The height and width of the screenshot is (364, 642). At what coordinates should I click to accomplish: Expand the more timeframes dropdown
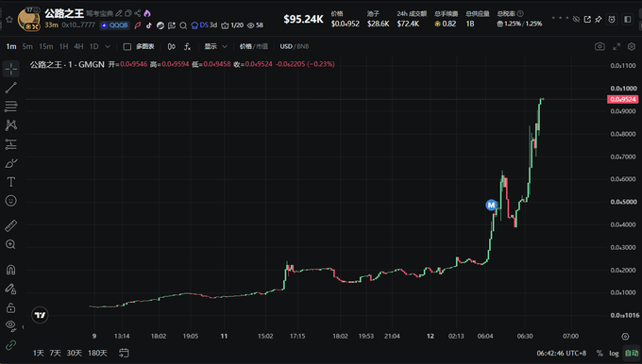108,46
